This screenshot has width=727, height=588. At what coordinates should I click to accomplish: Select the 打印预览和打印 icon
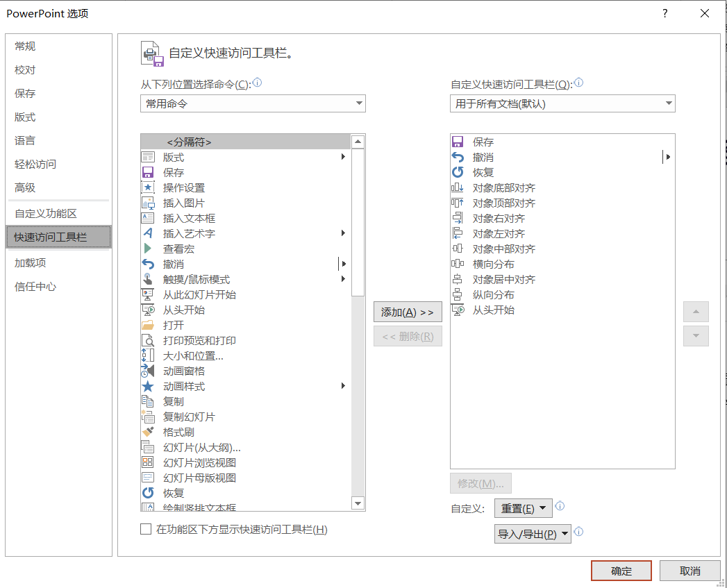(x=148, y=340)
